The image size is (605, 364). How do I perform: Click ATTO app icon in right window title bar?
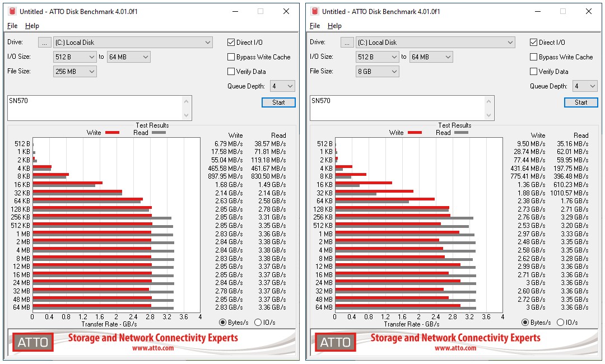[x=315, y=11]
